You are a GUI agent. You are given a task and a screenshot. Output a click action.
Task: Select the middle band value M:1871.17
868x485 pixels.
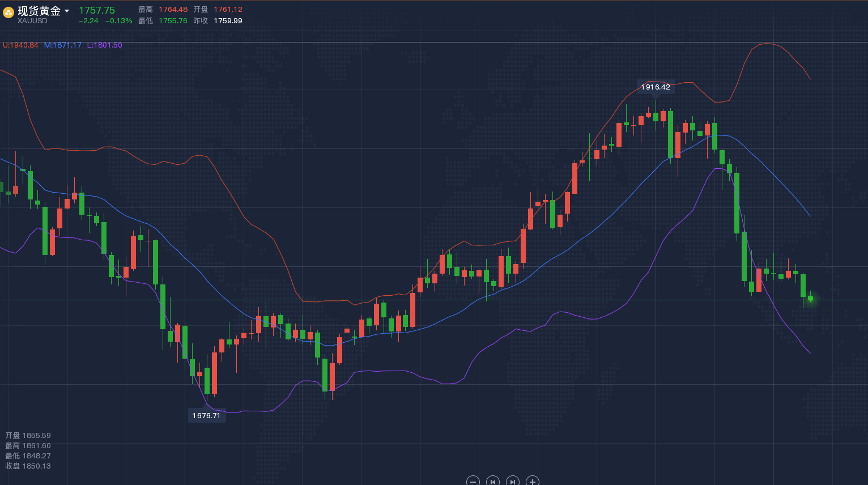(63, 45)
